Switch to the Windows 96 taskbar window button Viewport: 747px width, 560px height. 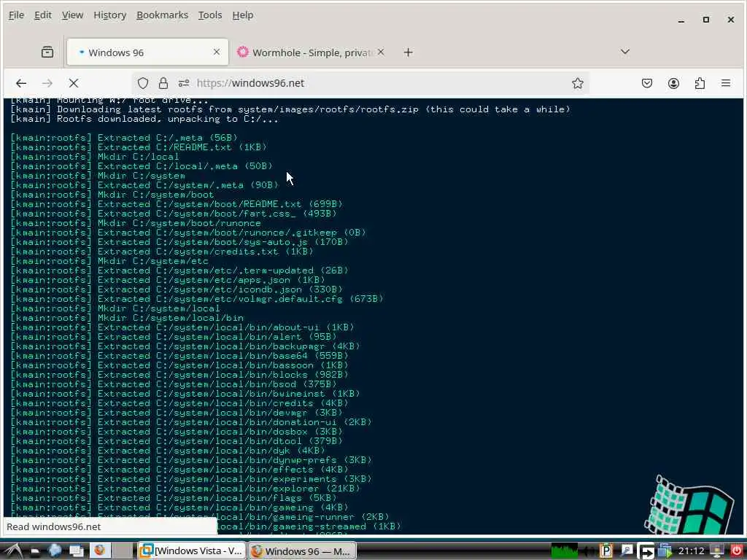tap(302, 551)
